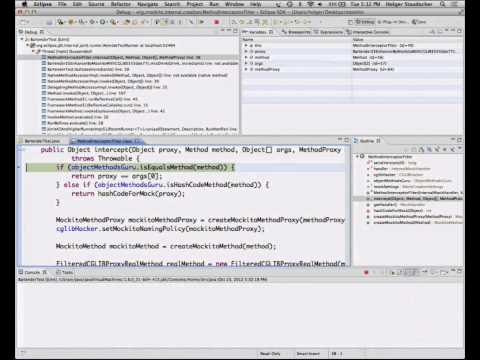Open the Refactor menu
The width and height of the screenshot is (480, 360).
pos(121,4)
